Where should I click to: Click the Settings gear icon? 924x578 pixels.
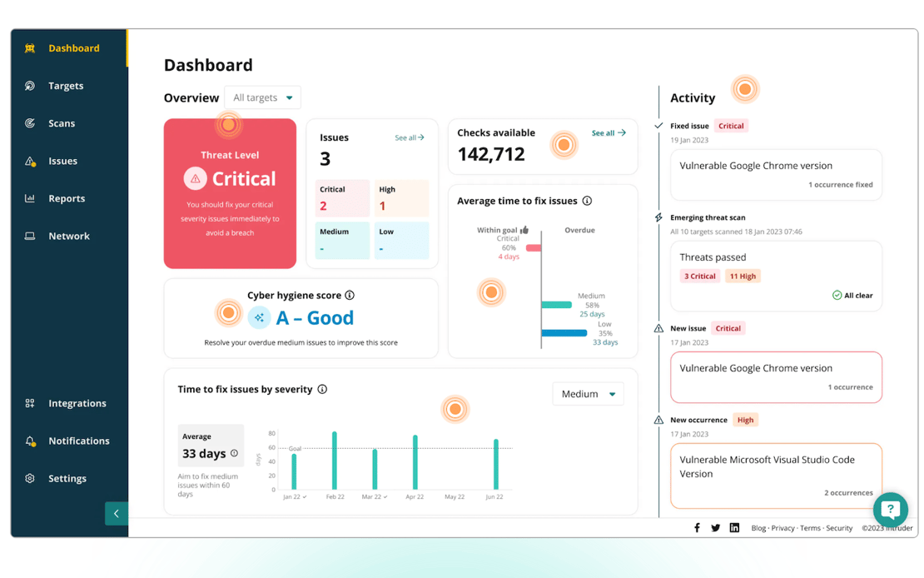pos(29,478)
